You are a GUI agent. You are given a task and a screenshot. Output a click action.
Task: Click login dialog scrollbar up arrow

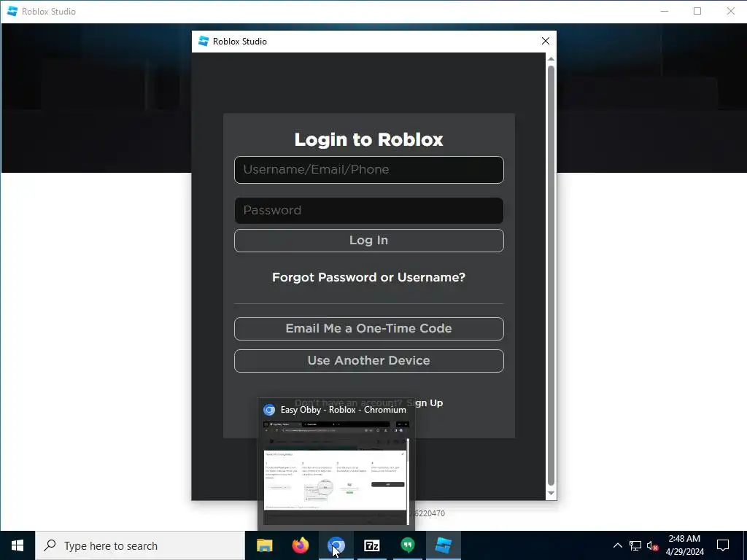[x=551, y=59]
